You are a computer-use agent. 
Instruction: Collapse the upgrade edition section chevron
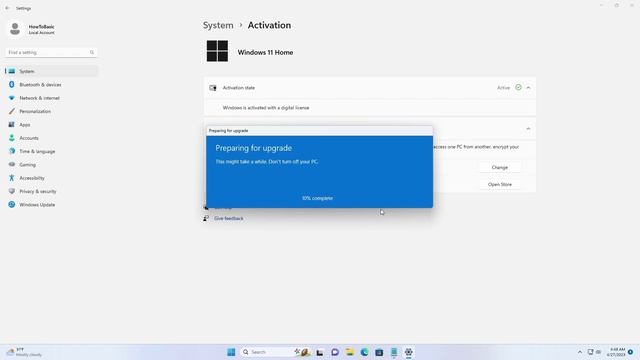click(x=528, y=129)
